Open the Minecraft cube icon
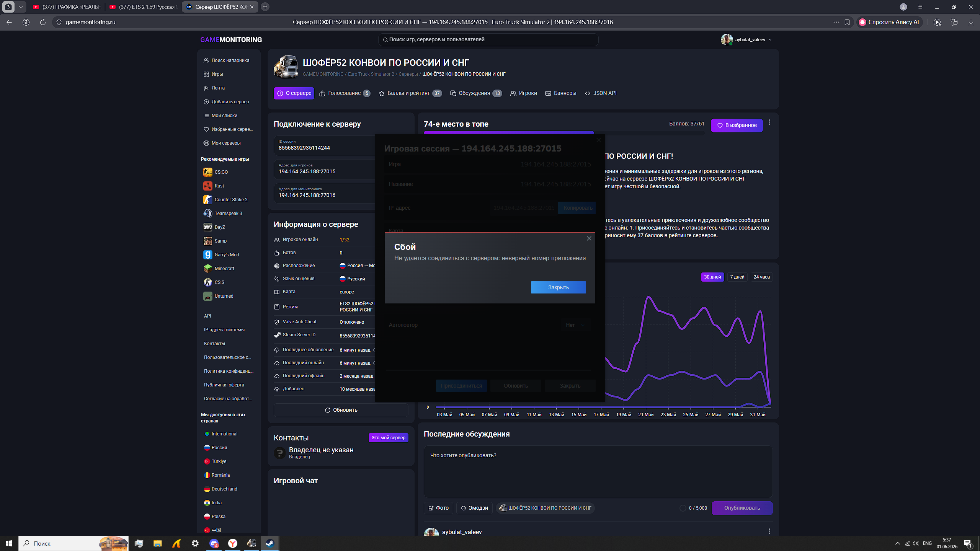This screenshot has width=980, height=551. point(207,269)
